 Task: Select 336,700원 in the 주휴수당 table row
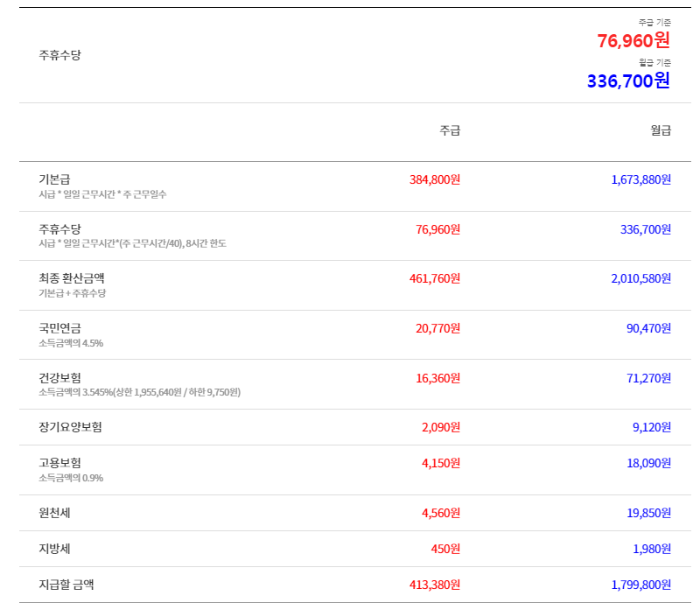coord(646,229)
